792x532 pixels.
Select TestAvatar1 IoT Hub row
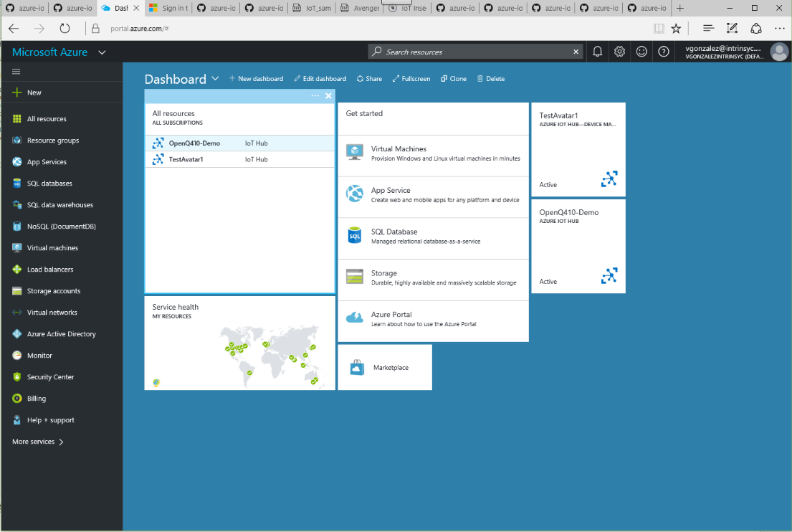pyautogui.click(x=240, y=159)
